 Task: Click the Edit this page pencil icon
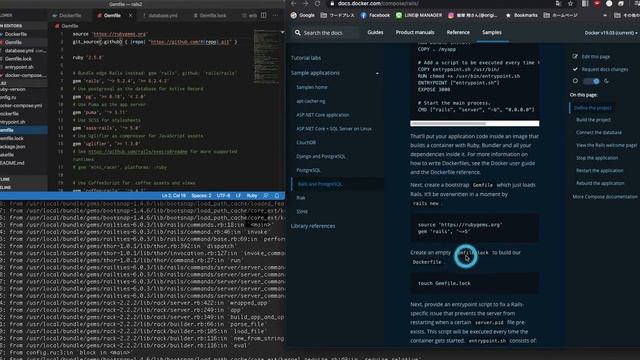[x=575, y=57]
